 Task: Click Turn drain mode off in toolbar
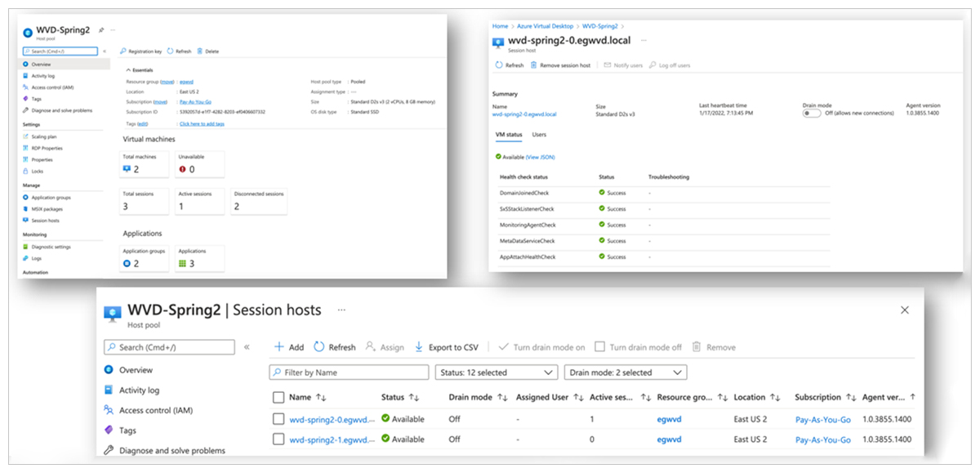point(639,347)
